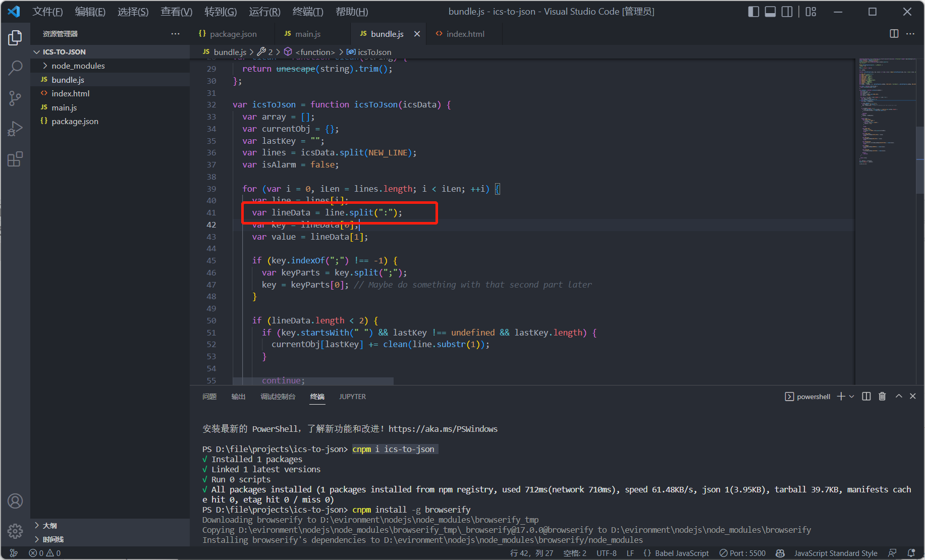
Task: Click the Port: 5500 status button
Action: (742, 553)
